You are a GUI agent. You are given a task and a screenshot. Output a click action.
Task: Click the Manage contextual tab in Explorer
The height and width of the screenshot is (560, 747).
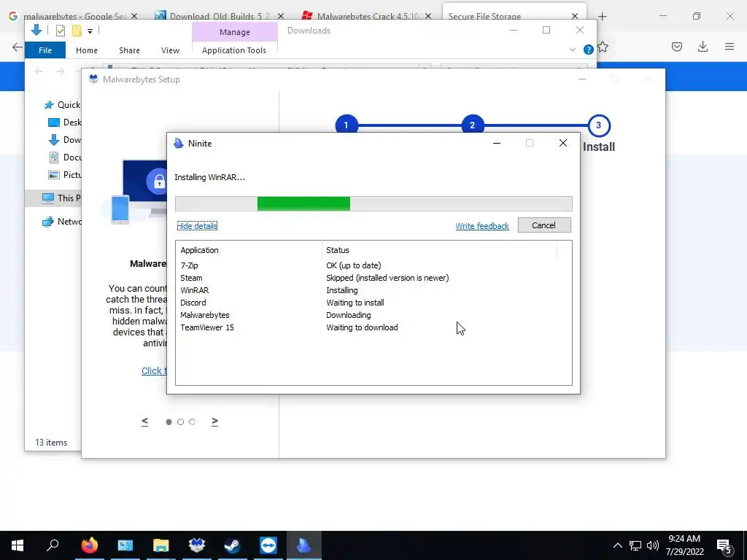coord(234,32)
